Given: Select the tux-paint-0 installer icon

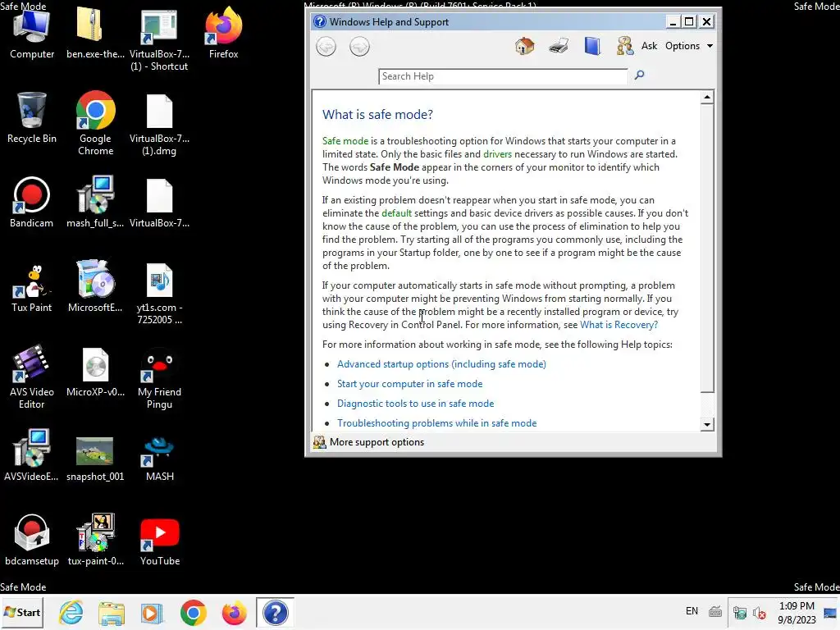Looking at the screenshot, I should coord(95,540).
